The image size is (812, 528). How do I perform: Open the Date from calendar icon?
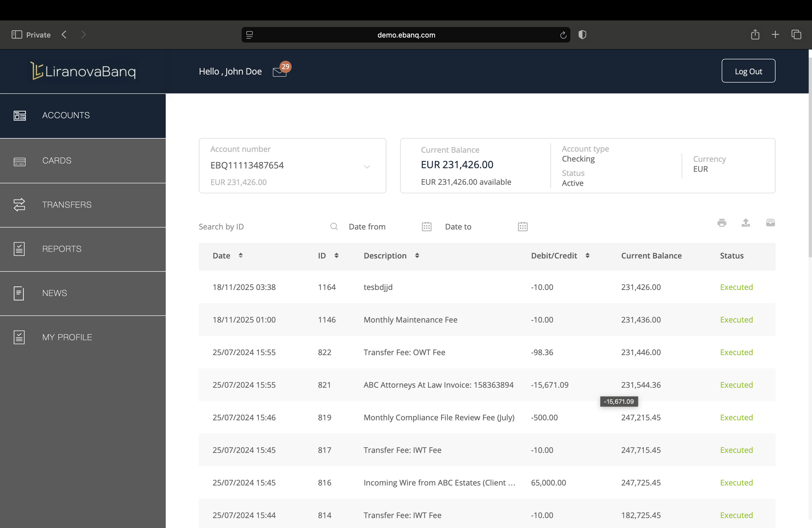tap(426, 227)
